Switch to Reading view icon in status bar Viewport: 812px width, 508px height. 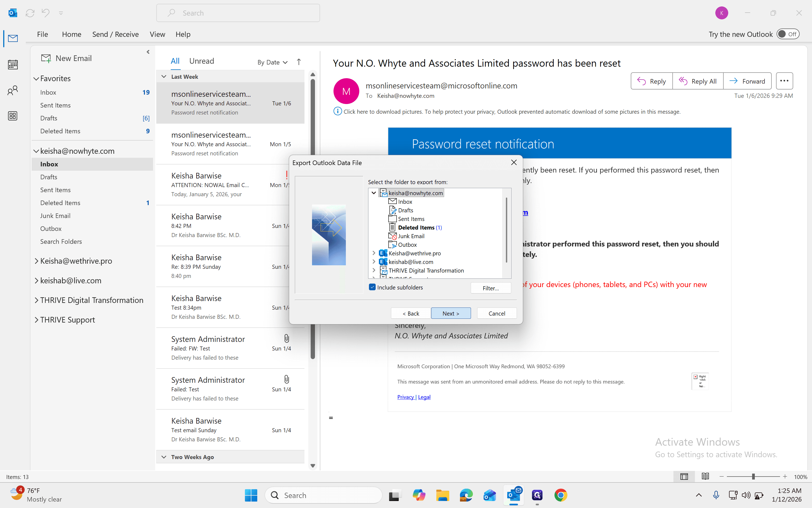[705, 476]
